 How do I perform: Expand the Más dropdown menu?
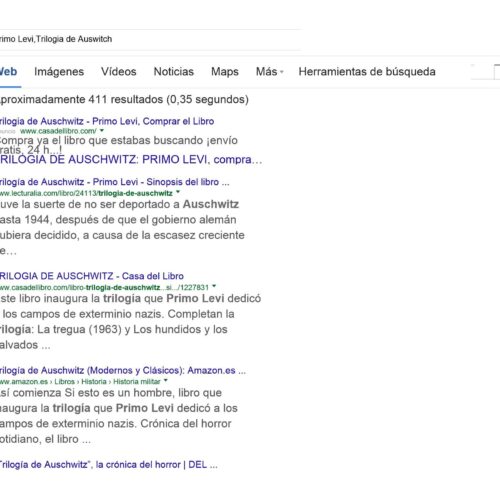point(269,72)
